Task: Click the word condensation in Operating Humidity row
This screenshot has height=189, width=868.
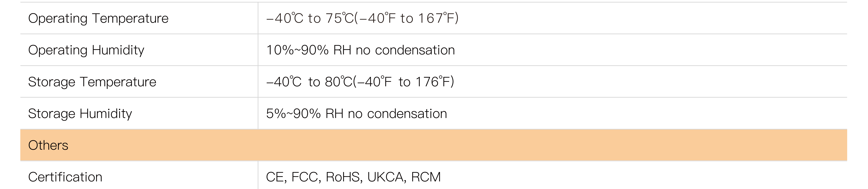Action: (415, 50)
